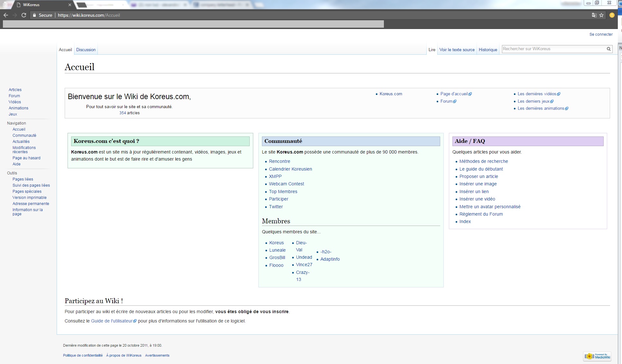The image size is (622, 364).
Task: Click the browser address bar URL
Action: [89, 15]
